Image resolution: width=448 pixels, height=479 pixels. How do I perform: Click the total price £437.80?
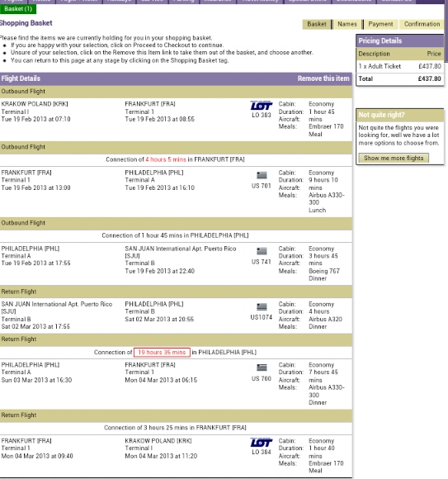point(429,78)
